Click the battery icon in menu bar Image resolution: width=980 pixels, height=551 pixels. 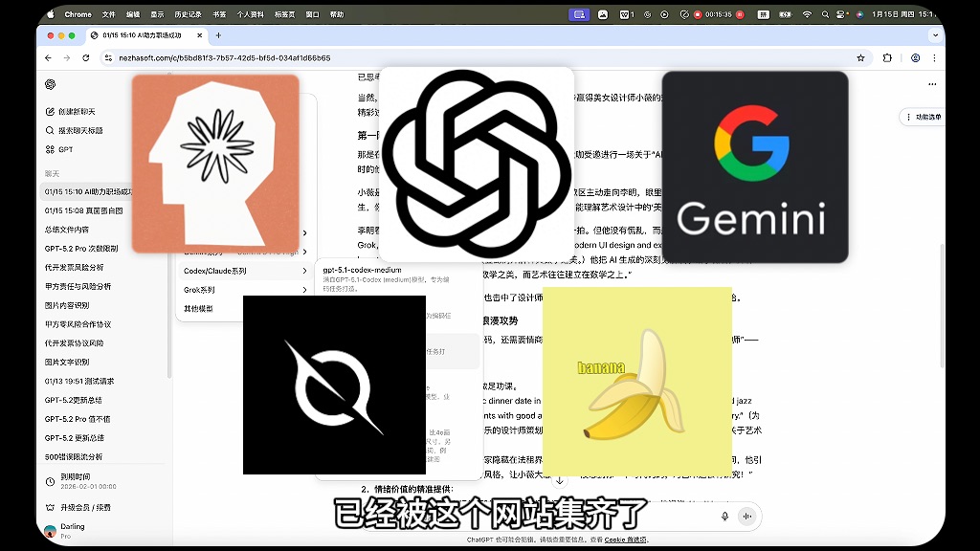(x=785, y=14)
